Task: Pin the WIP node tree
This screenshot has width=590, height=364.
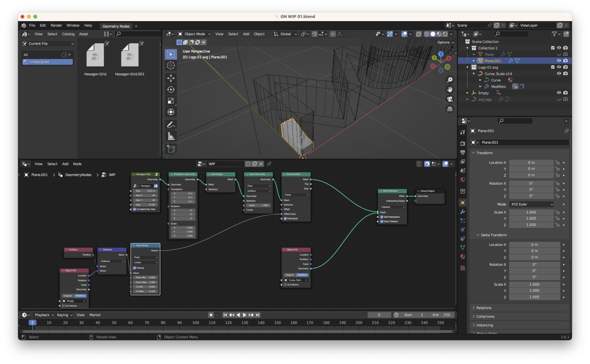Action: [269, 164]
